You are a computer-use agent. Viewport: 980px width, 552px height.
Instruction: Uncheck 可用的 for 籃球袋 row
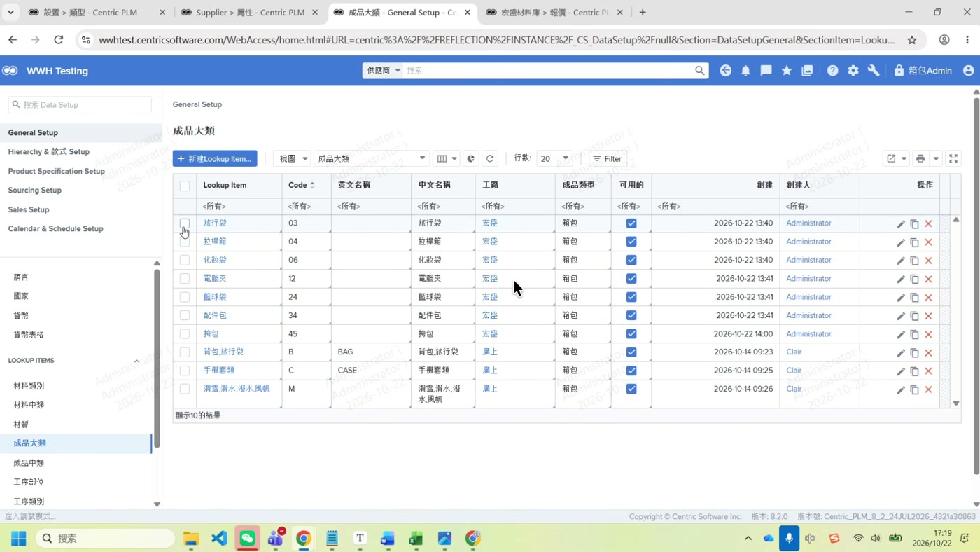point(631,297)
